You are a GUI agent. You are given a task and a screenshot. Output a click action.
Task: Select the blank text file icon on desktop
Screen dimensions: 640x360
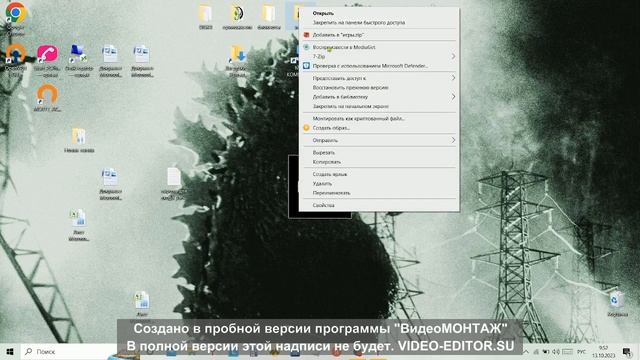pos(174,177)
